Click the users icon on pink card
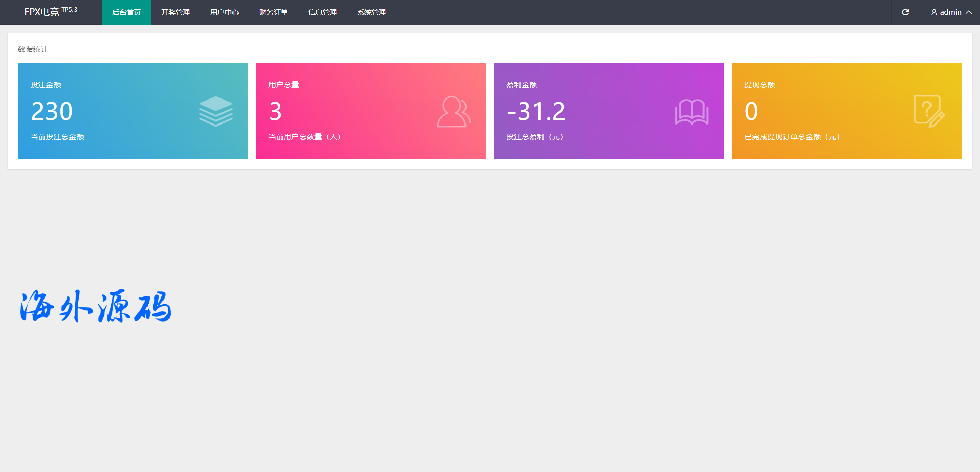Screen dimensions: 980x472 [x=453, y=112]
